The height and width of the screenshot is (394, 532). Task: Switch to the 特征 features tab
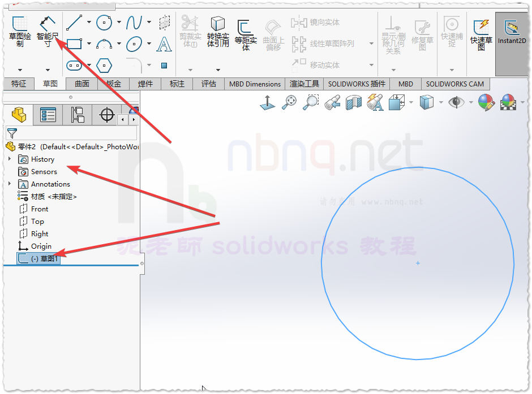pos(19,84)
